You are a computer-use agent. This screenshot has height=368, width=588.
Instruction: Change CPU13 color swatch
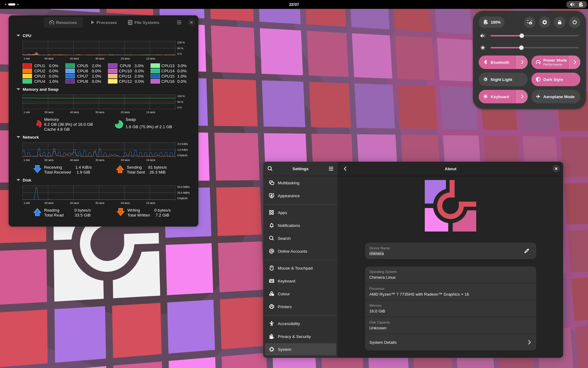tap(155, 66)
